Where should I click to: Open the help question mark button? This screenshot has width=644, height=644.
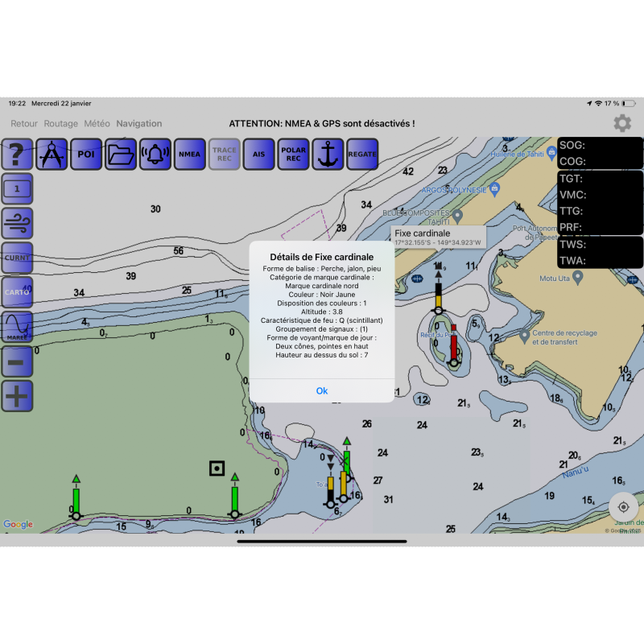click(x=17, y=154)
